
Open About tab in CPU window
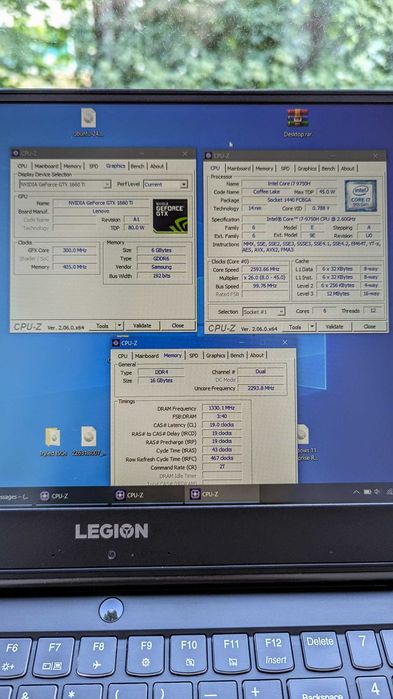click(x=348, y=169)
